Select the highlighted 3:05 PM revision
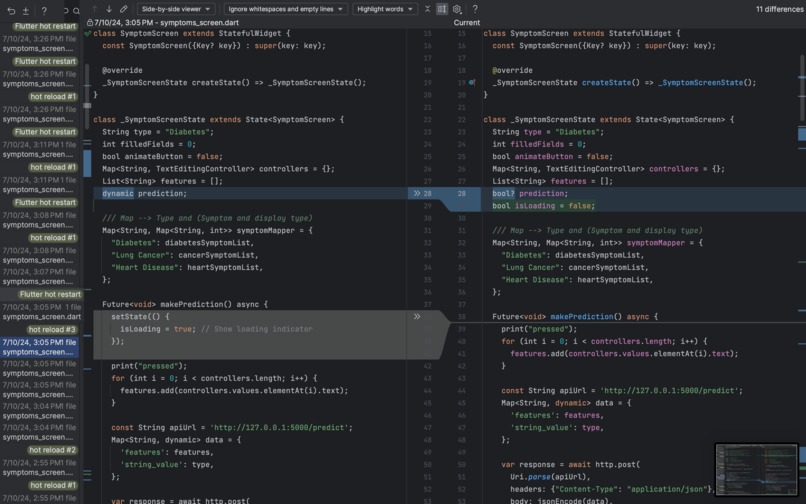Viewport: 806px width, 504px height. tap(40, 347)
